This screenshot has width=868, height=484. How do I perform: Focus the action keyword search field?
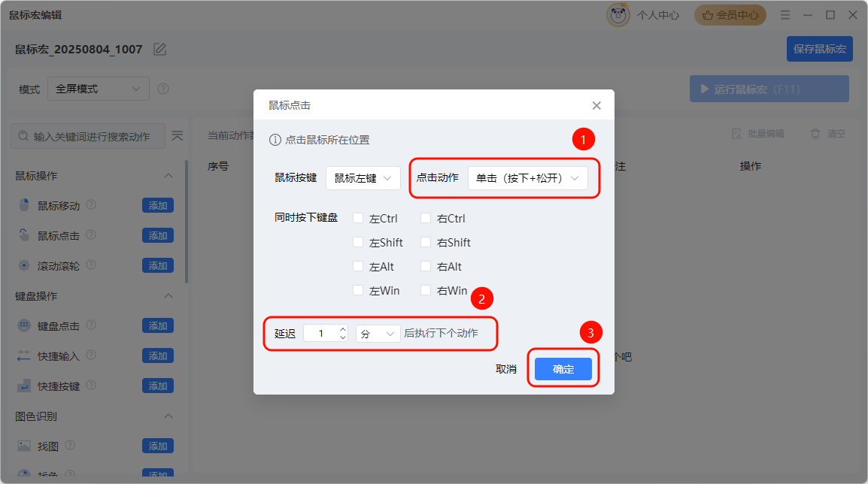(88, 136)
